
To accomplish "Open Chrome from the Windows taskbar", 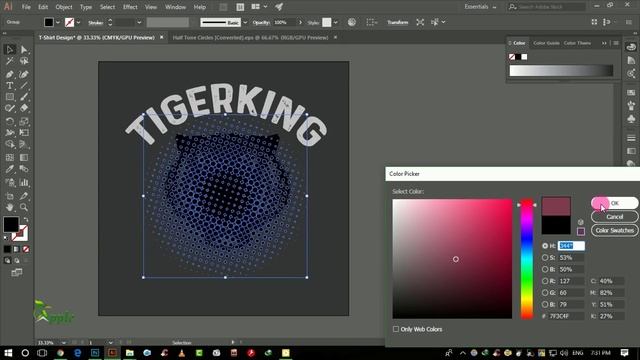I will point(60,353).
